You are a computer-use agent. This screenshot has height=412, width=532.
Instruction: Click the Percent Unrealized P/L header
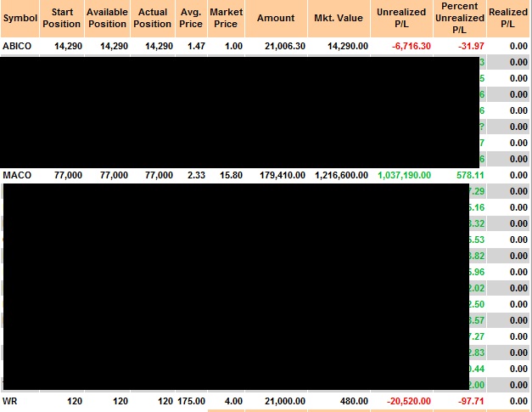tap(460, 18)
